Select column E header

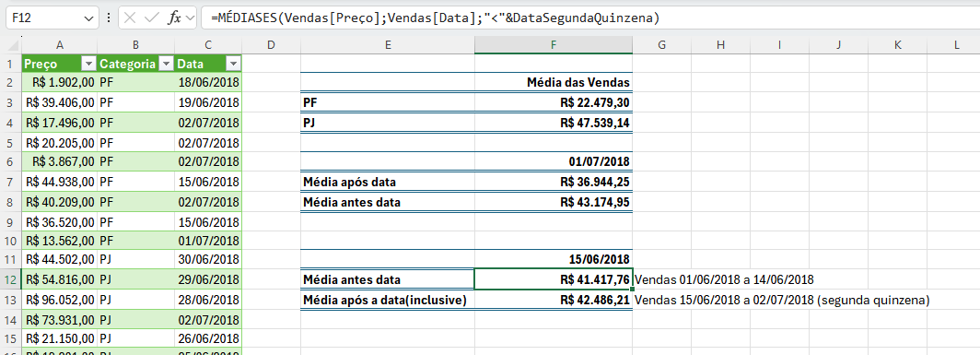tap(388, 44)
